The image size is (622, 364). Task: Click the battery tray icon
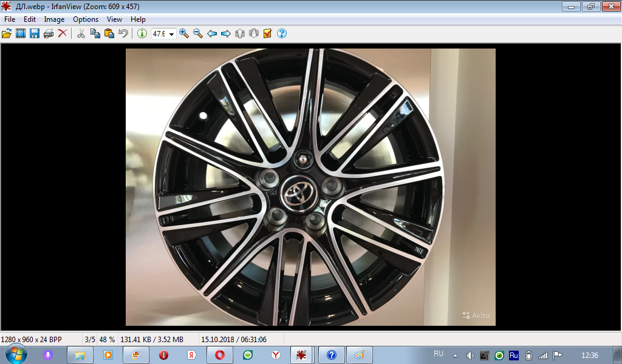pos(528,356)
